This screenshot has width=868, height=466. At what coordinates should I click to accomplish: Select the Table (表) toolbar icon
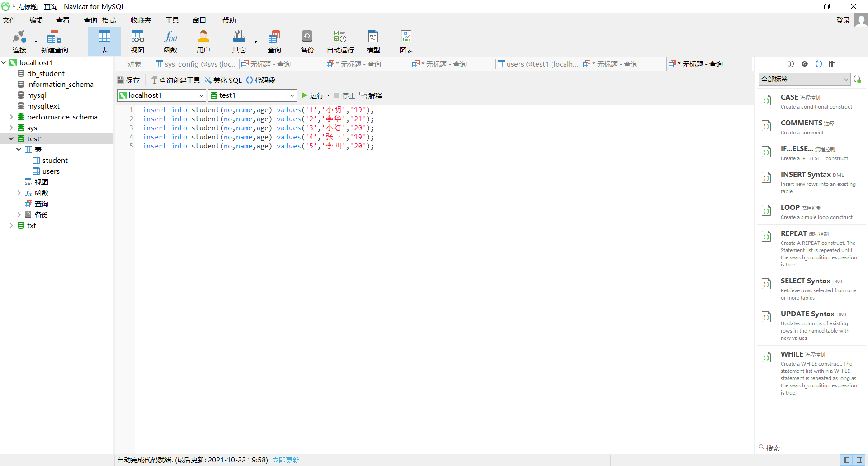(x=104, y=42)
